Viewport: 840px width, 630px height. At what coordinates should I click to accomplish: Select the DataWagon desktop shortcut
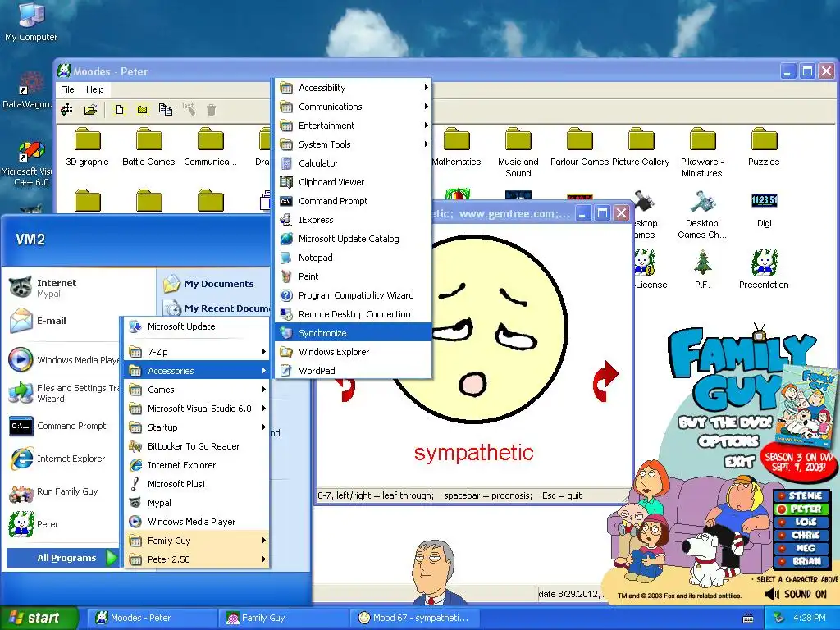28,90
